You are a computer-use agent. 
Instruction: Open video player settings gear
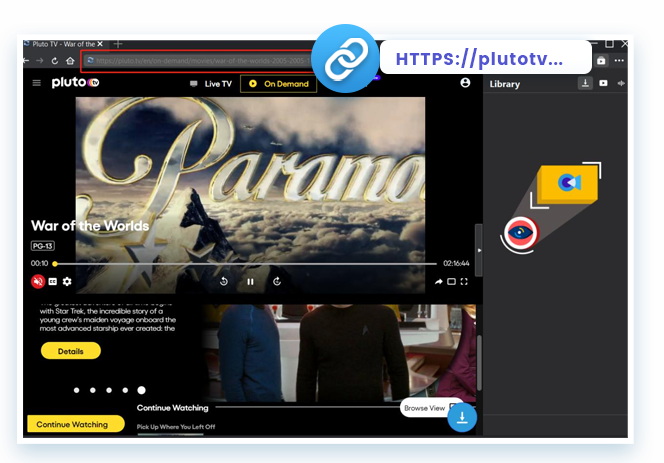coord(67,281)
